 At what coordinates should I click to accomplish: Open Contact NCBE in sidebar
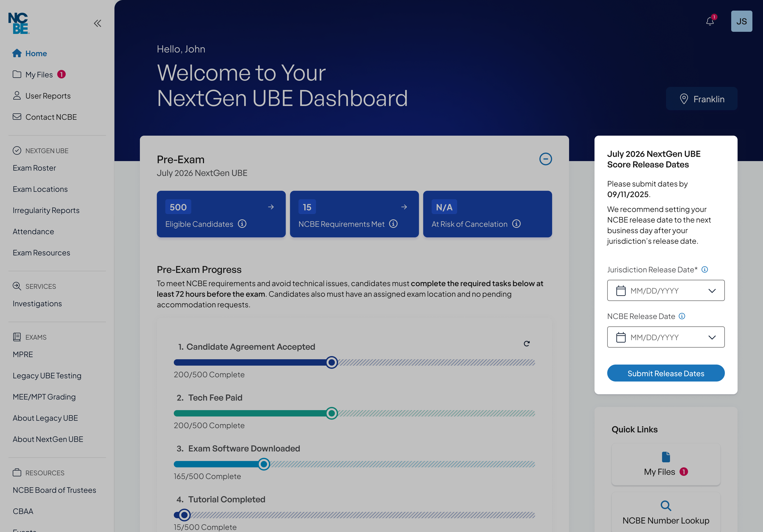coord(45,117)
